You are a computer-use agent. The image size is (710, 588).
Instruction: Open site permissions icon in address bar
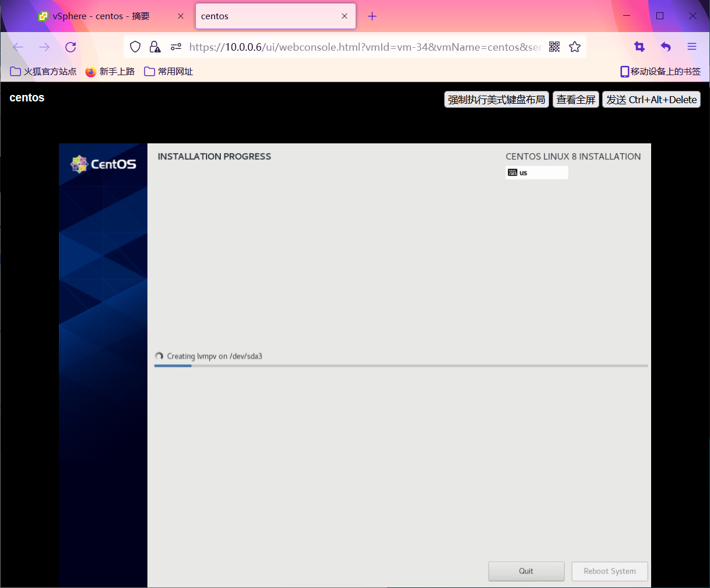pos(175,47)
